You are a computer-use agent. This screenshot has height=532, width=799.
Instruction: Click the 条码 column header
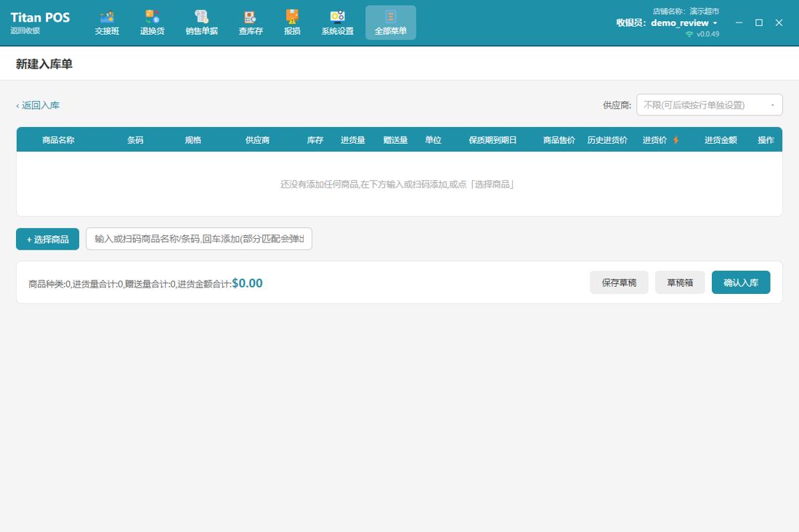[x=135, y=140]
